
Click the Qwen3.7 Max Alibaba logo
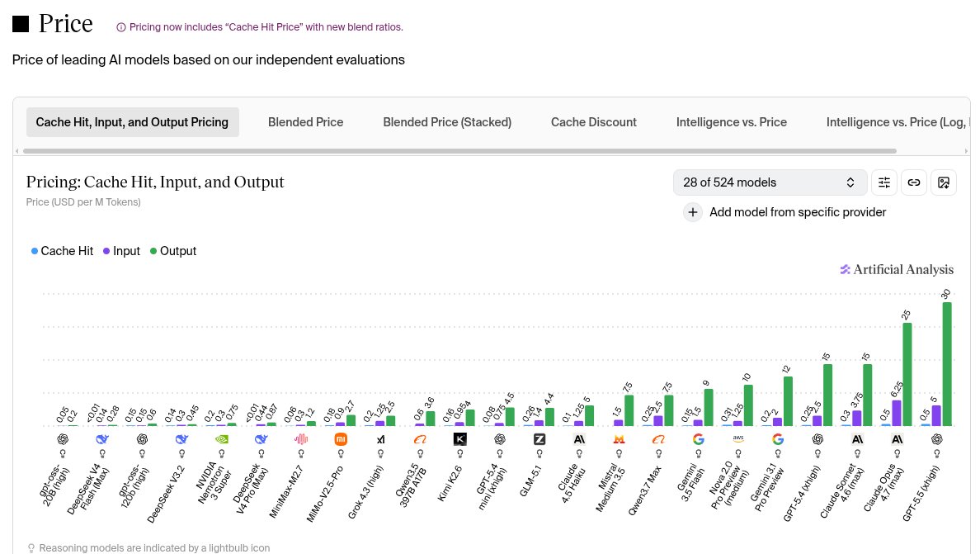[659, 439]
